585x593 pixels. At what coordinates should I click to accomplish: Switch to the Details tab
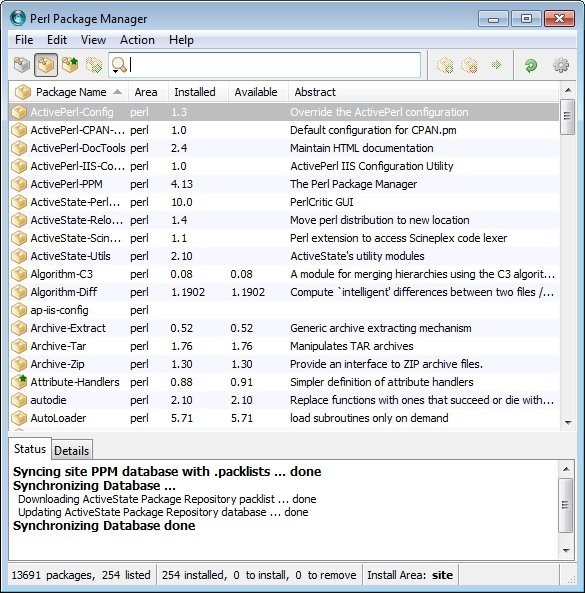coord(71,450)
